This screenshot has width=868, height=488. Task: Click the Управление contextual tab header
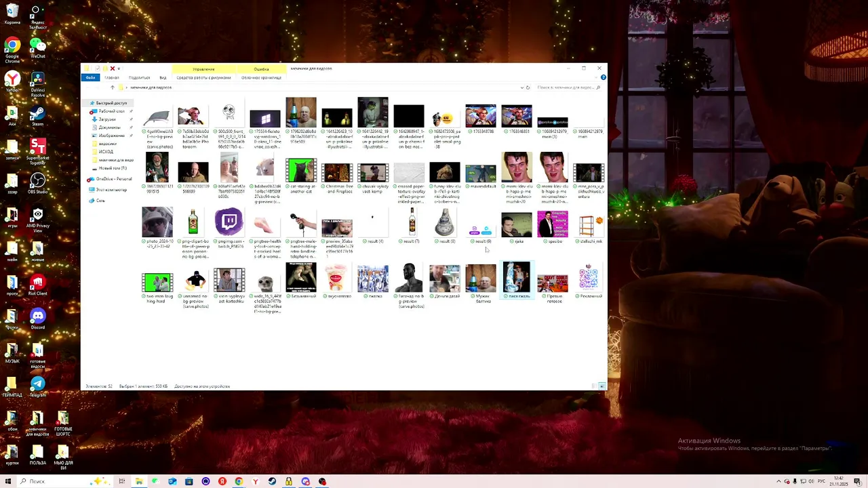click(x=203, y=69)
